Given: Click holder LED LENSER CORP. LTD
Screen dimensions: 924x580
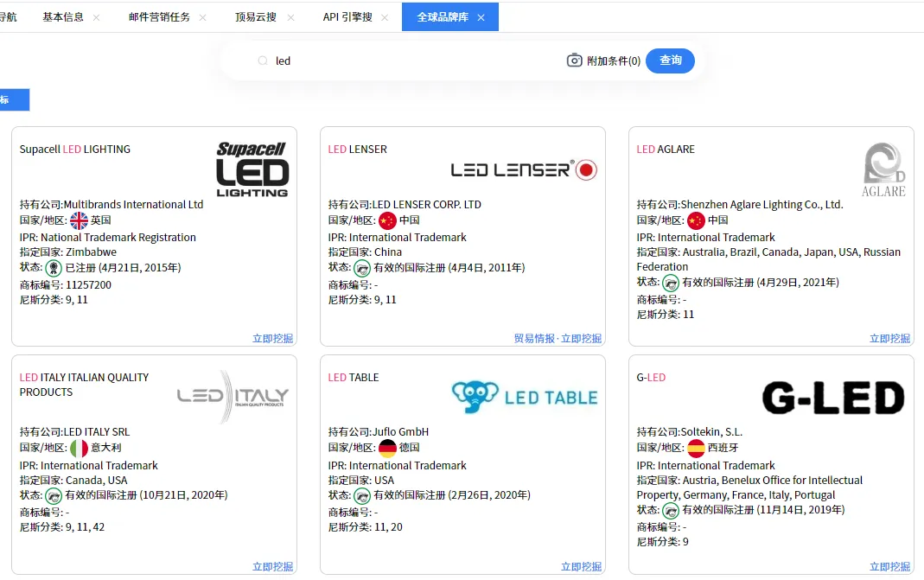Looking at the screenshot, I should coord(427,205).
